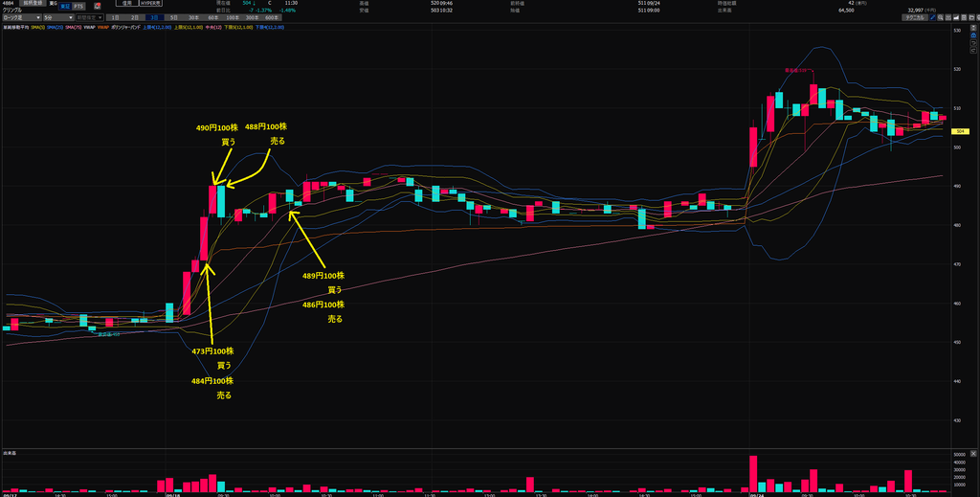Viewport: 980px width, 497px height.
Task: Click the magnifier zoom icon
Action: (x=940, y=17)
